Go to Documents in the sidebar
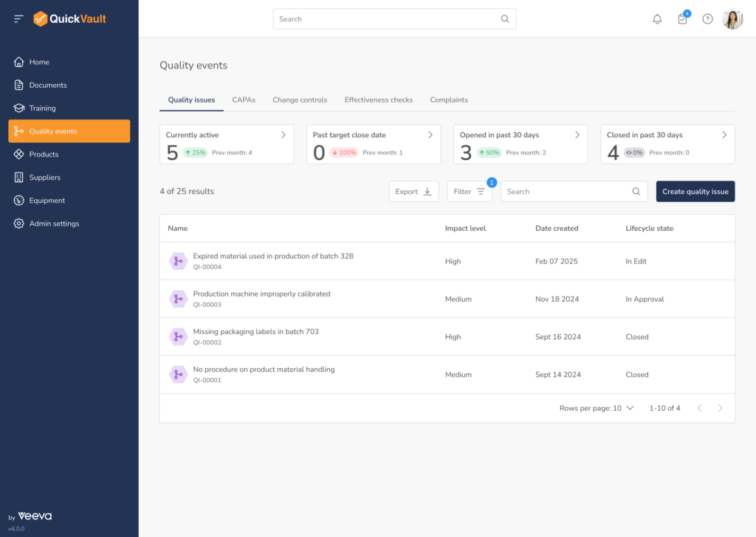756x537 pixels. tap(48, 85)
